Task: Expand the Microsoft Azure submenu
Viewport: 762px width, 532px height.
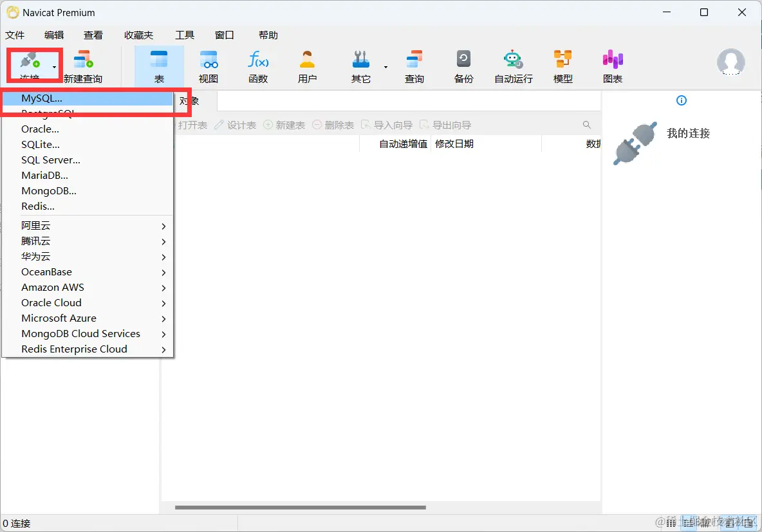Action: pyautogui.click(x=88, y=318)
